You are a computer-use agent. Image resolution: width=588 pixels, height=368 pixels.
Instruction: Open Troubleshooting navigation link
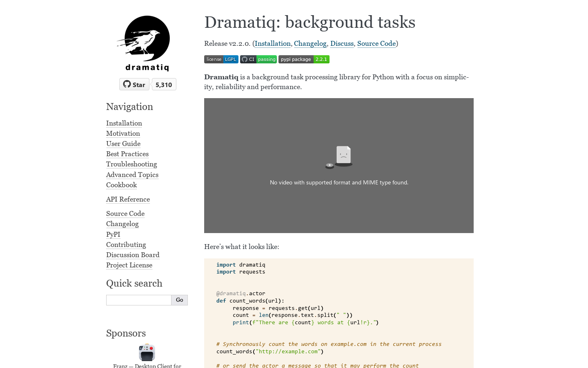pos(131,164)
